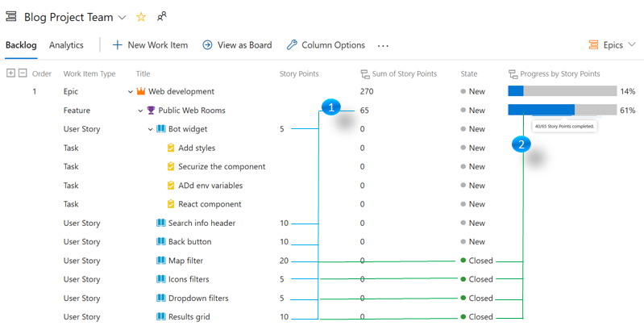Image resolution: width=644 pixels, height=326 pixels.
Task: Click the book icon of Search info header
Action: pos(161,223)
